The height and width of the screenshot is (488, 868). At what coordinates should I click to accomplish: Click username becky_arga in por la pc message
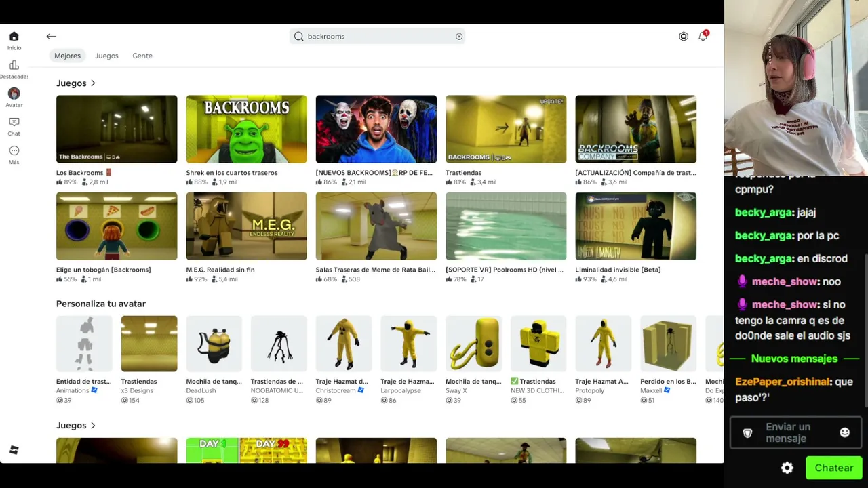click(764, 236)
